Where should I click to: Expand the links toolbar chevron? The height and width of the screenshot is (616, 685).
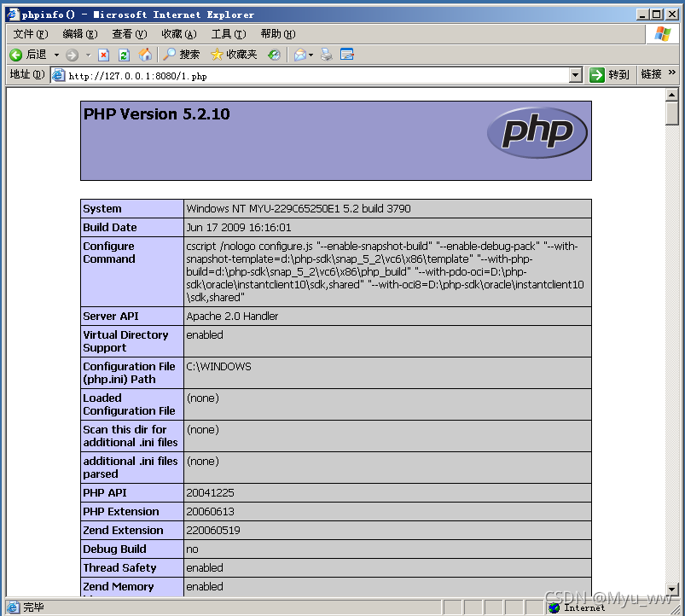[672, 73]
